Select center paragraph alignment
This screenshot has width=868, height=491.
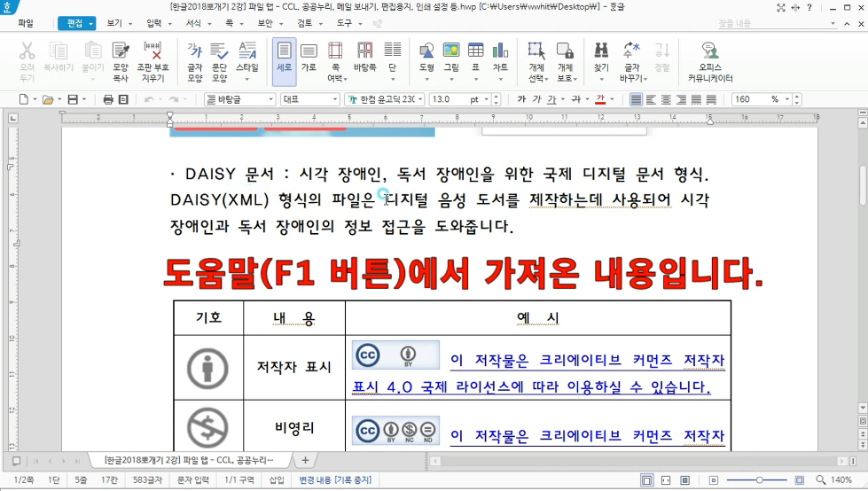click(666, 99)
